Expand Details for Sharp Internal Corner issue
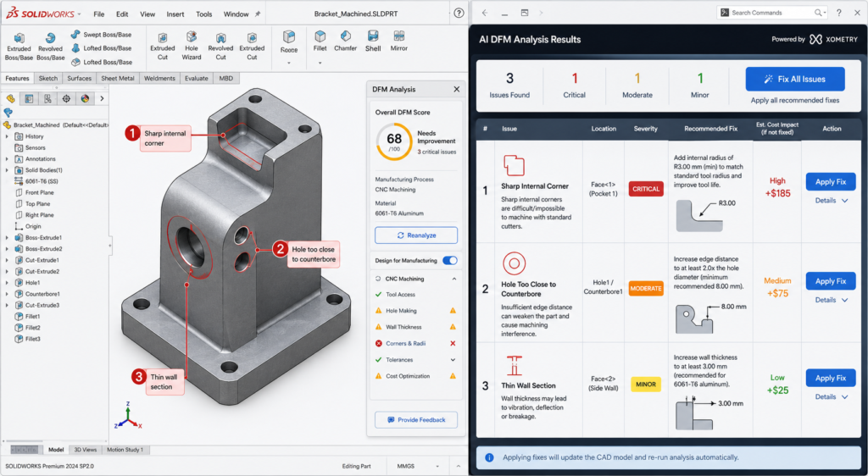Screen dimensions: 868x476 [831, 201]
